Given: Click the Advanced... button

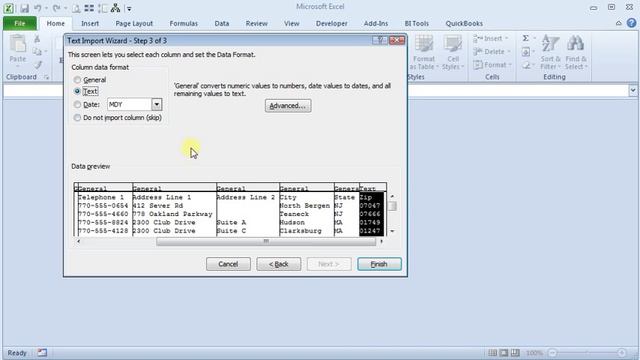Looking at the screenshot, I should click(288, 106).
